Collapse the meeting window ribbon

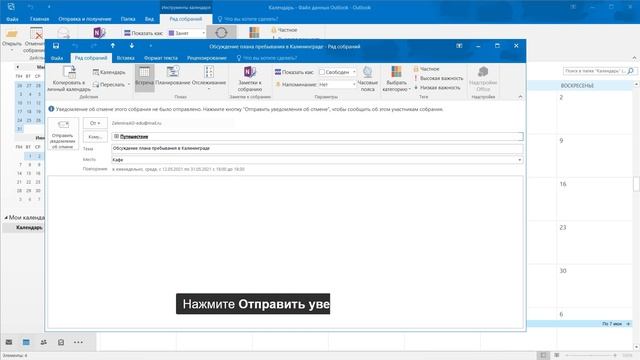(520, 97)
